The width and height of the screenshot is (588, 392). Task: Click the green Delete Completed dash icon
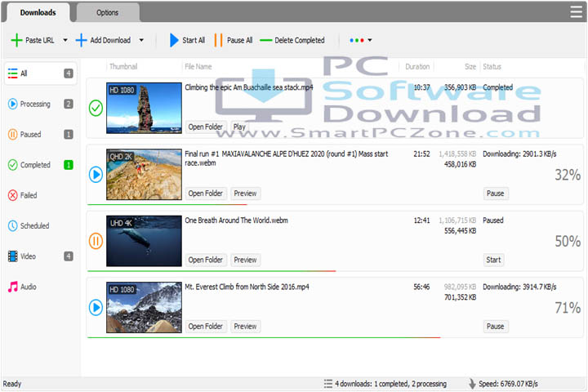(x=265, y=40)
